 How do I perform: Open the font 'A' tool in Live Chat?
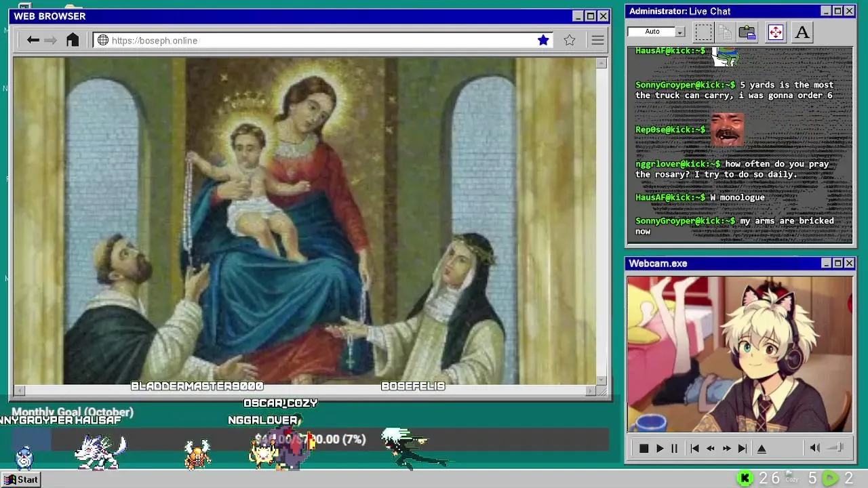click(802, 32)
